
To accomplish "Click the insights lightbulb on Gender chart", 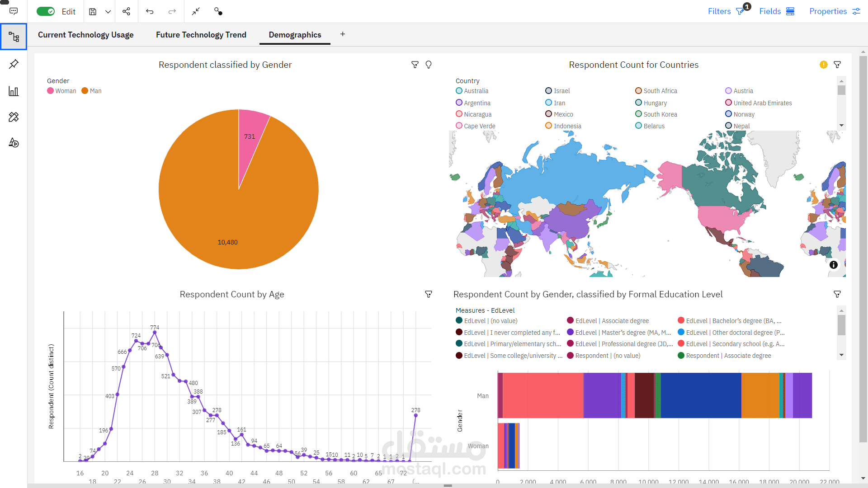I will 429,65.
